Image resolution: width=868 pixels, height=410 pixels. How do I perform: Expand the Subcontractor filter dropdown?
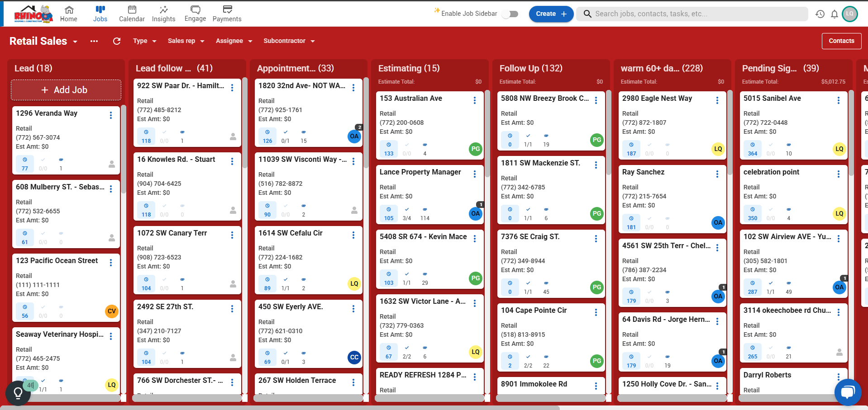tap(289, 41)
